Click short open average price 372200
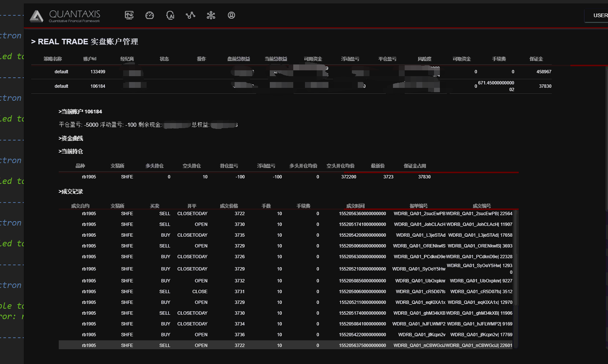The width and height of the screenshot is (608, 364). click(349, 177)
